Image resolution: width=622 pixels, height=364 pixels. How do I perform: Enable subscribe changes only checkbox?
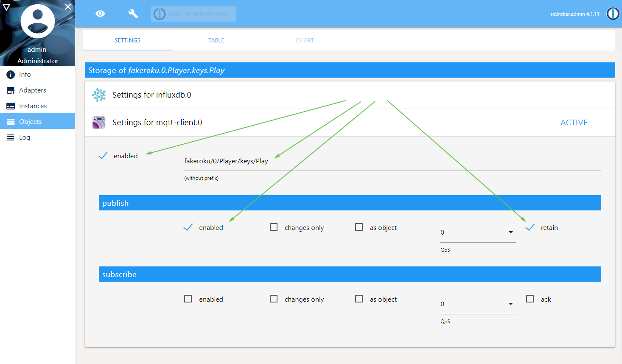[274, 299]
